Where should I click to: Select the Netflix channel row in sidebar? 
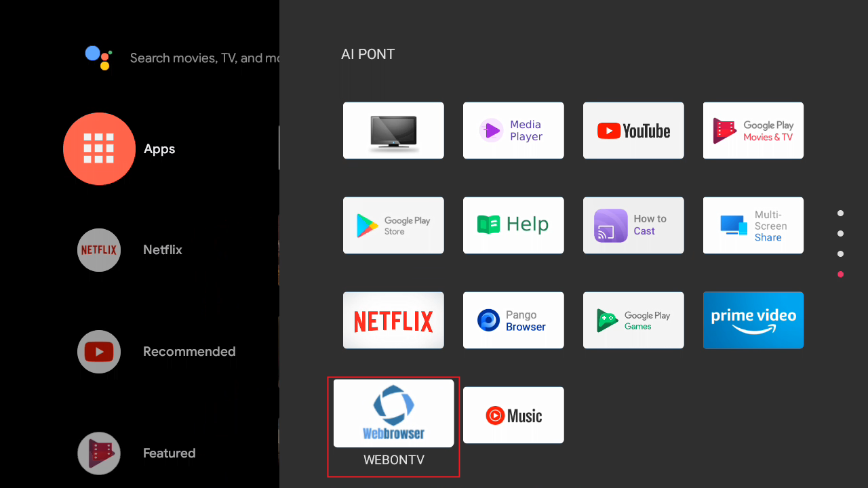[x=99, y=250]
